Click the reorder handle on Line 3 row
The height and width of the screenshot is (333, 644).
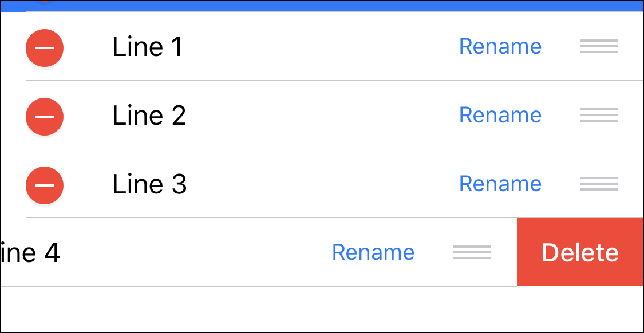tap(599, 184)
